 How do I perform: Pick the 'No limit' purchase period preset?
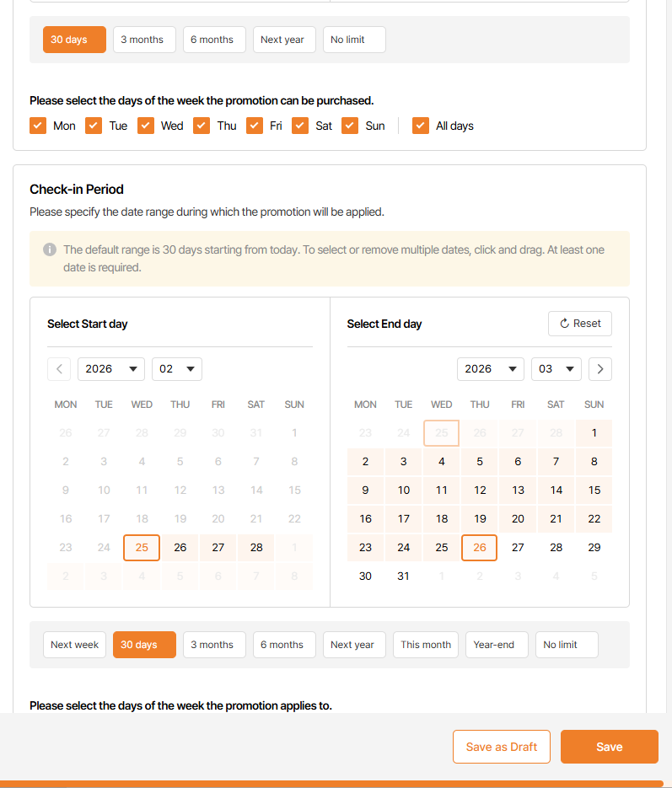[x=354, y=40]
